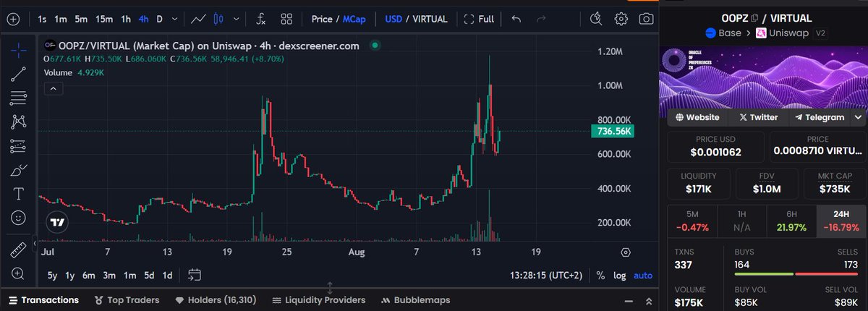Screen dimensions: 868x311
Task: Minimize the bottom transactions panel
Action: click(x=628, y=300)
